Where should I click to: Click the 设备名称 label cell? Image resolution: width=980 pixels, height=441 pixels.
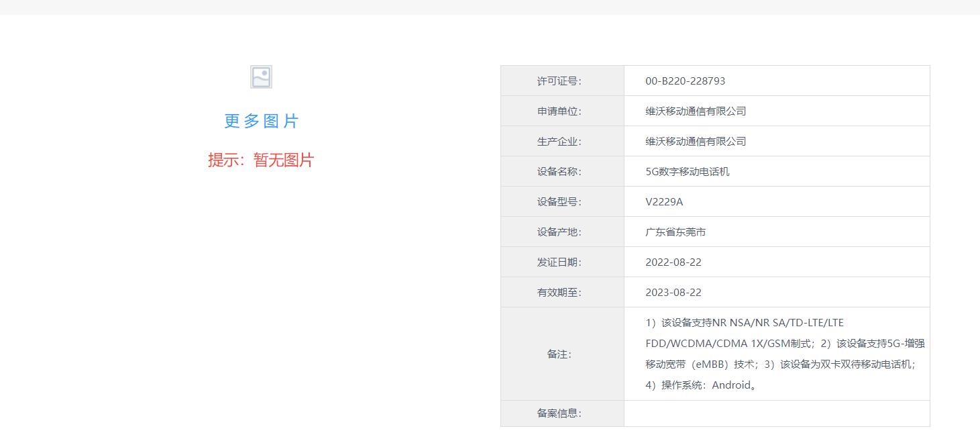coord(562,171)
